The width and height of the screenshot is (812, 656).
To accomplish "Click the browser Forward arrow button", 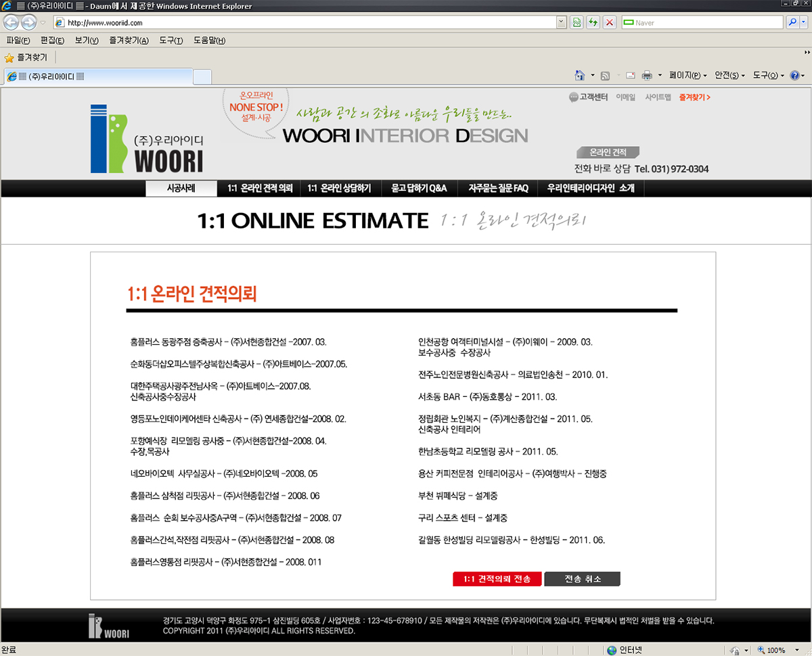I will pyautogui.click(x=28, y=22).
